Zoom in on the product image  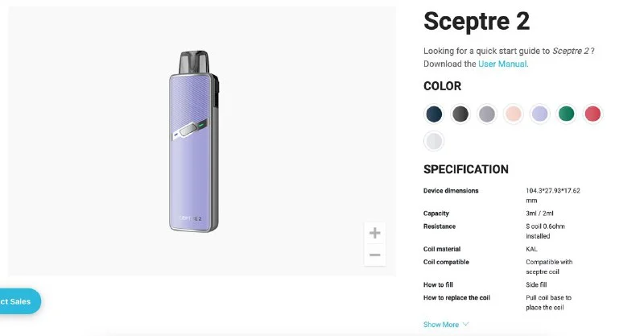374,234
